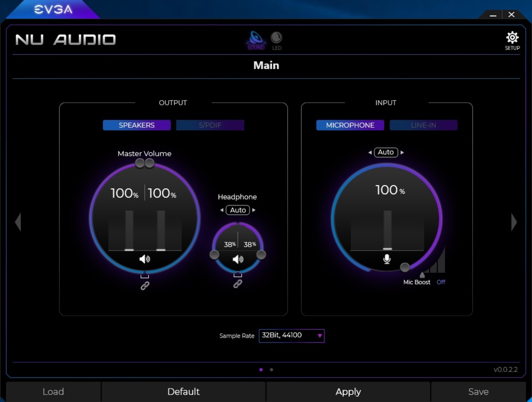This screenshot has height=402, width=532.
Task: Click the v0.0.2.2 version text
Action: 506,370
